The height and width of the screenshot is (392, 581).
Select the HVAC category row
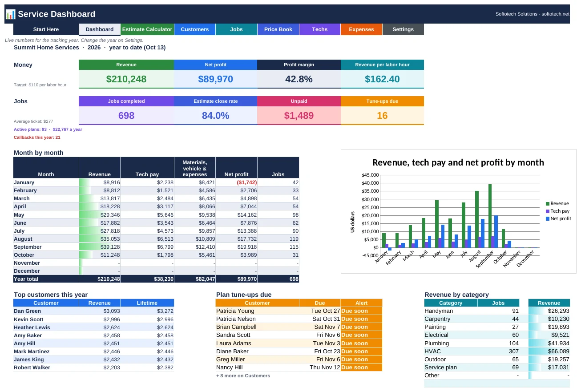(497, 352)
